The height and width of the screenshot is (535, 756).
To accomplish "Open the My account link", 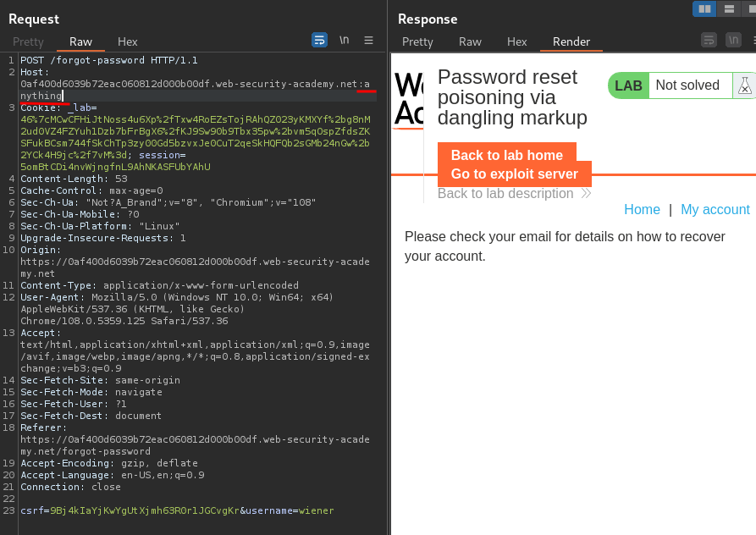I will [715, 210].
